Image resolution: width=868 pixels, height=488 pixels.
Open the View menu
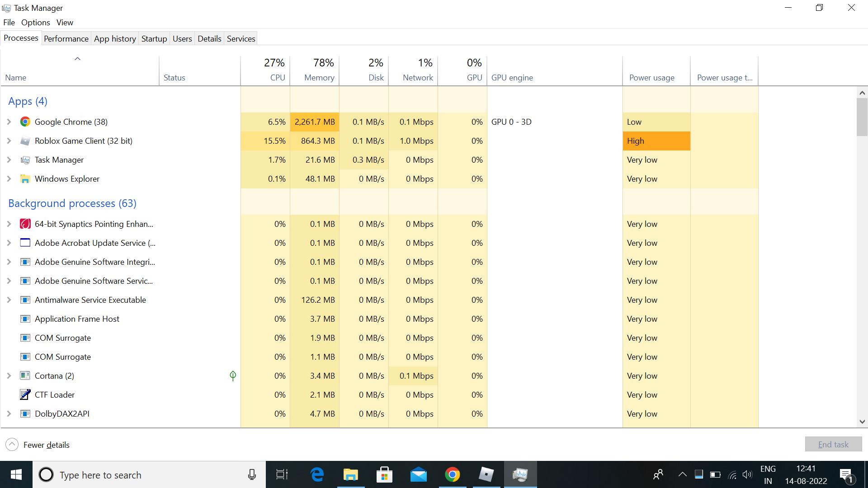(x=65, y=23)
